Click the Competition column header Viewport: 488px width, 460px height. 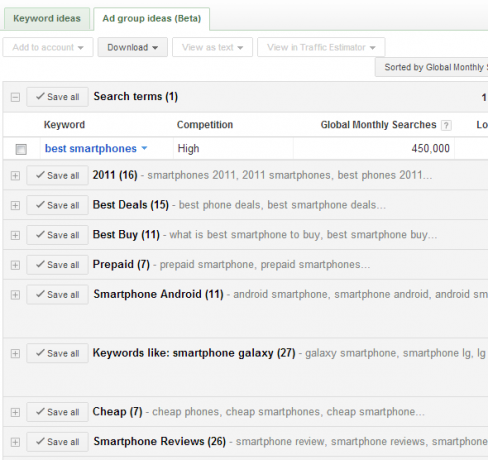point(205,125)
